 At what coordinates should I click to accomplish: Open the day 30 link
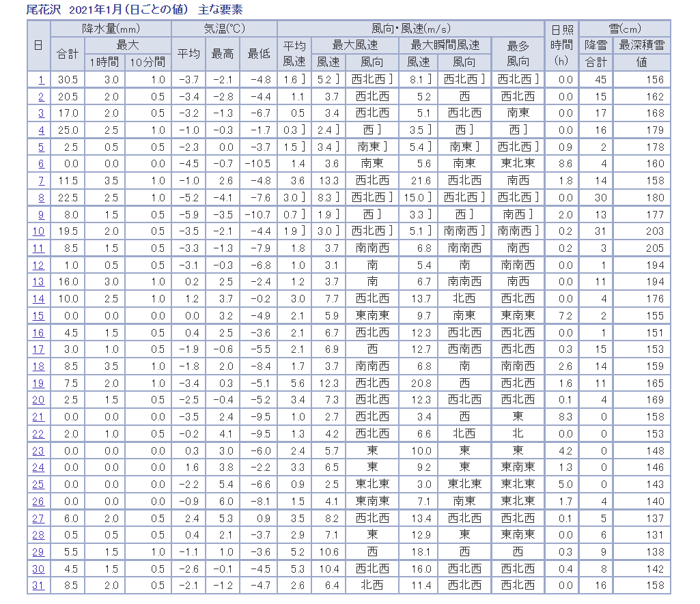click(38, 569)
